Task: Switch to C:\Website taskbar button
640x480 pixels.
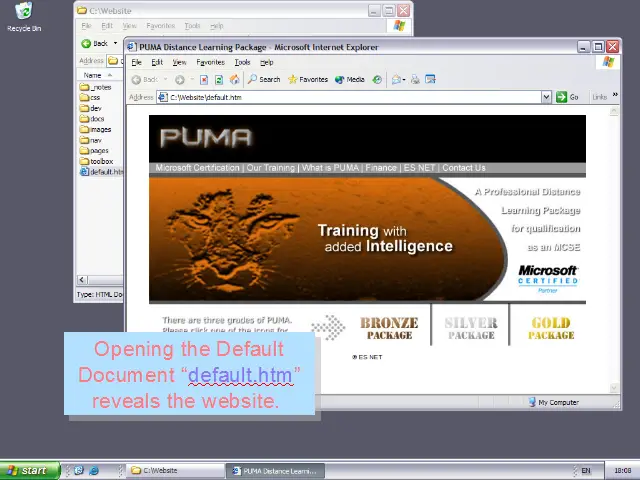Action: (x=175, y=471)
